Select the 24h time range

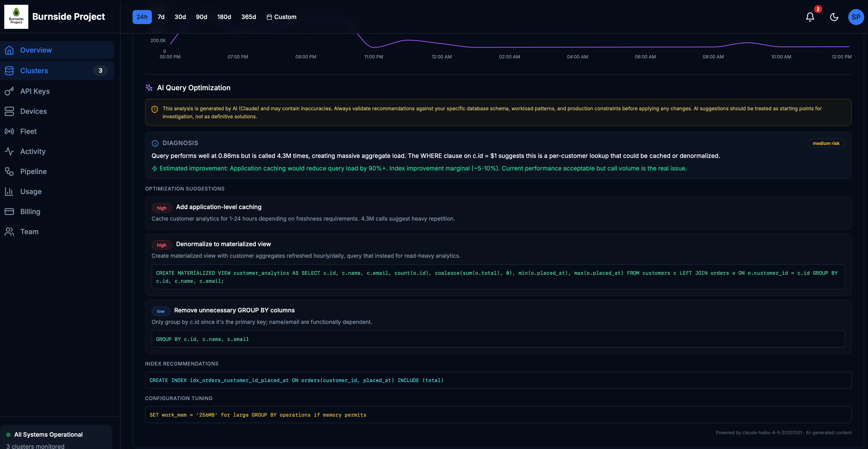142,17
